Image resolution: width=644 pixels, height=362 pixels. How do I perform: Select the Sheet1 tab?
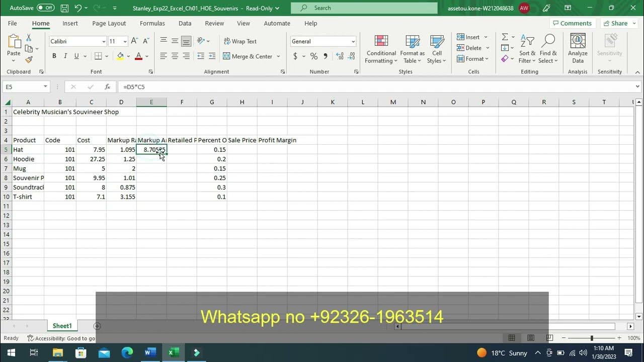point(62,326)
